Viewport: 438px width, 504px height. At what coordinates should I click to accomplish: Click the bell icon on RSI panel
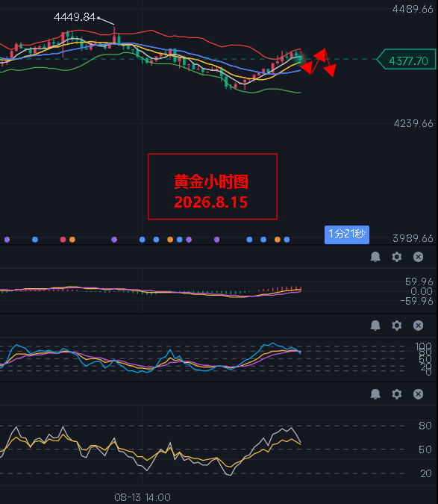(x=375, y=394)
